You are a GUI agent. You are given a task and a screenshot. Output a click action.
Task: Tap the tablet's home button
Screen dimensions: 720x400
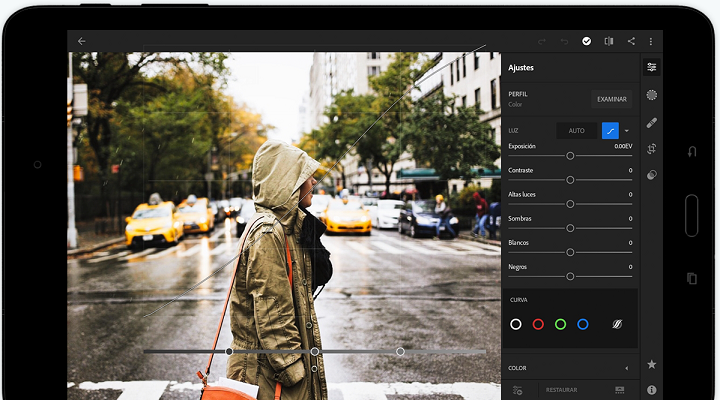pyautogui.click(x=692, y=215)
